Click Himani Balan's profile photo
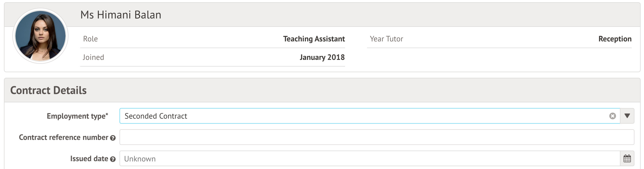 pyautogui.click(x=40, y=36)
